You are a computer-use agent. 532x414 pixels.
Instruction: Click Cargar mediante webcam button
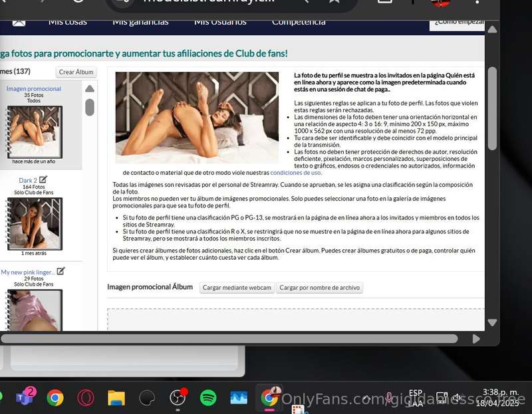[237, 288]
